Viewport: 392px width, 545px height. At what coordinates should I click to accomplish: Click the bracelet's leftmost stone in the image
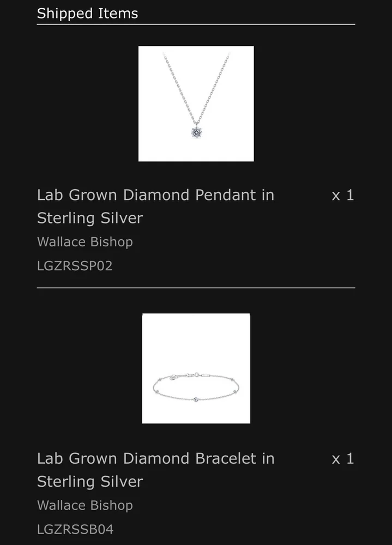click(x=156, y=392)
